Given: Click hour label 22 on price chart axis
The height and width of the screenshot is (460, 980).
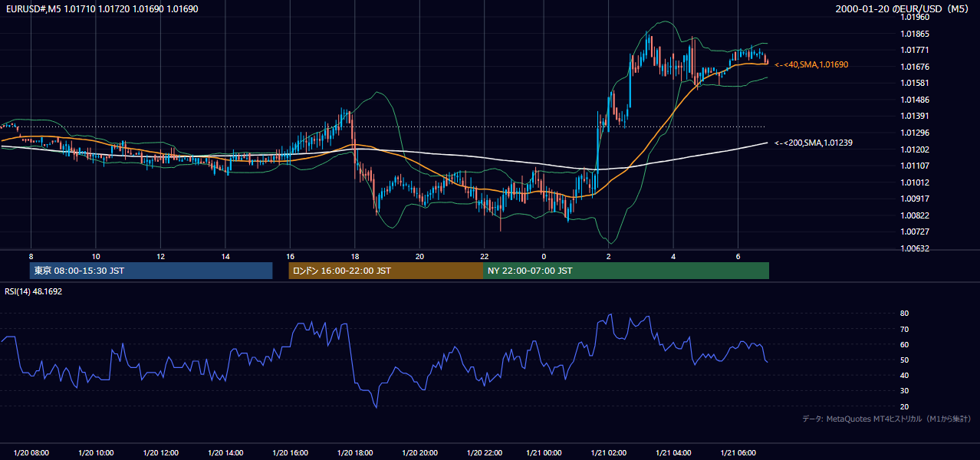Looking at the screenshot, I should (485, 256).
